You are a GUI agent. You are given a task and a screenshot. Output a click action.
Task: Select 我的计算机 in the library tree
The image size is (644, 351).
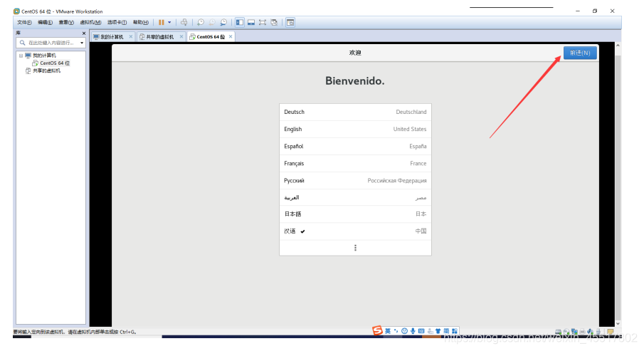pyautogui.click(x=44, y=56)
